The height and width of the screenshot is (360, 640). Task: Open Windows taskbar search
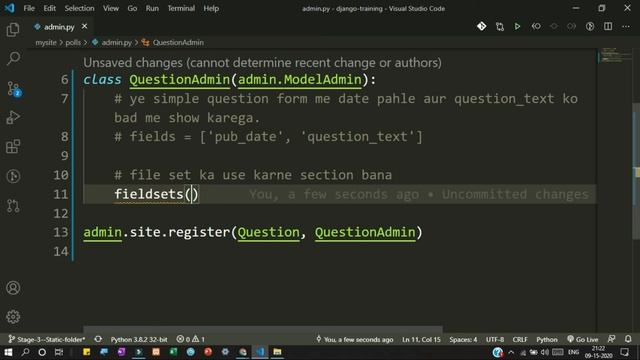tap(25, 352)
